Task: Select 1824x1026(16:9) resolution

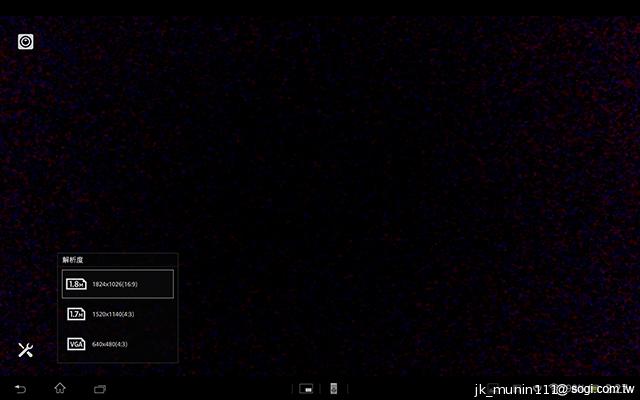Action: tap(128, 284)
